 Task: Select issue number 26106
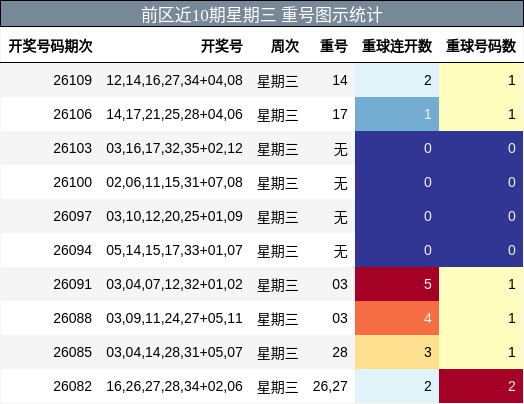click(73, 114)
